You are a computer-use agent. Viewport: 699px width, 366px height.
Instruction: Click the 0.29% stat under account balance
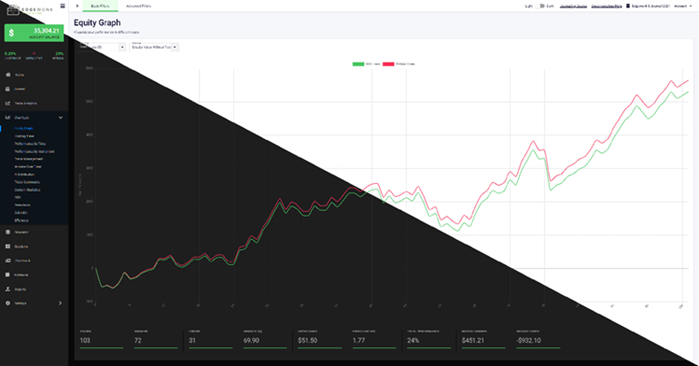coord(10,53)
